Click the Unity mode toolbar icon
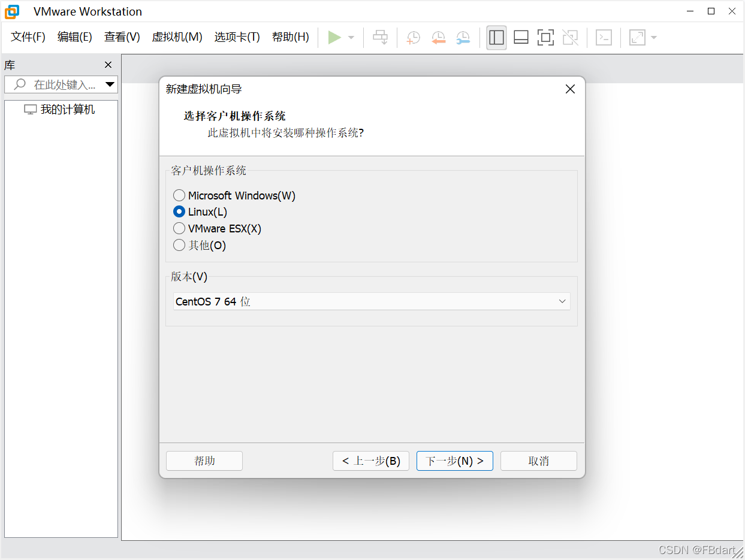The image size is (745, 560). point(571,38)
